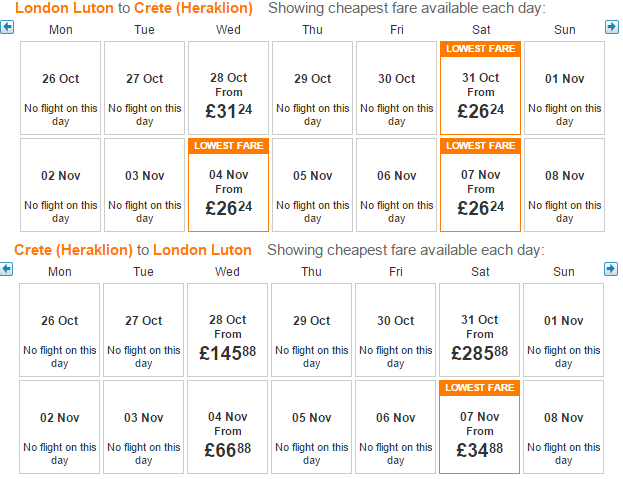The height and width of the screenshot is (479, 623).
Task: Click return 02 Nov no-flight cell
Action: point(60,427)
